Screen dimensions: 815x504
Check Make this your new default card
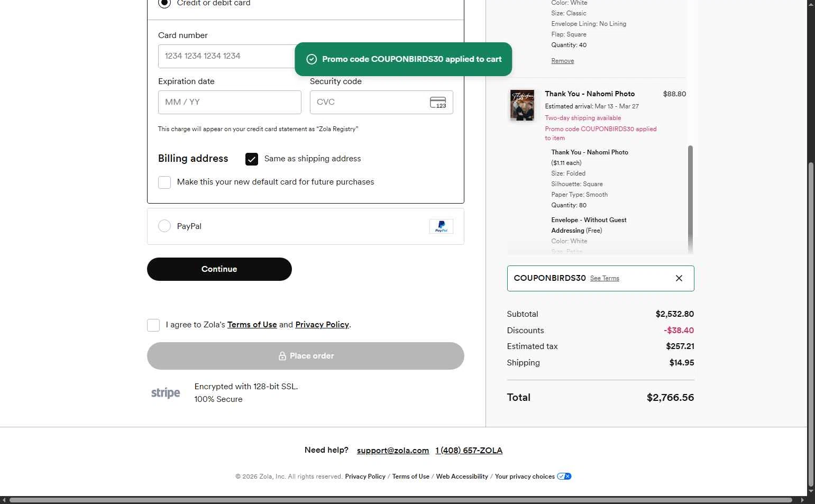pyautogui.click(x=164, y=182)
